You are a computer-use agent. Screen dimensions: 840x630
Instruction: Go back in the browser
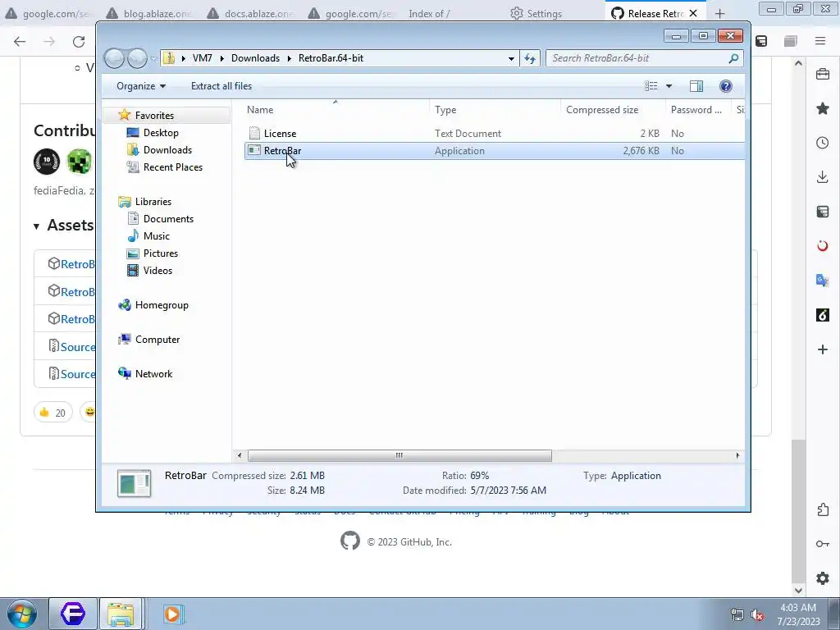pos(20,42)
